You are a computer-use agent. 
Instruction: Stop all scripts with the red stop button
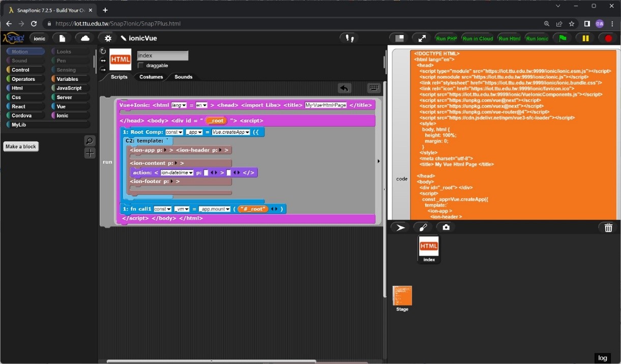(608, 38)
